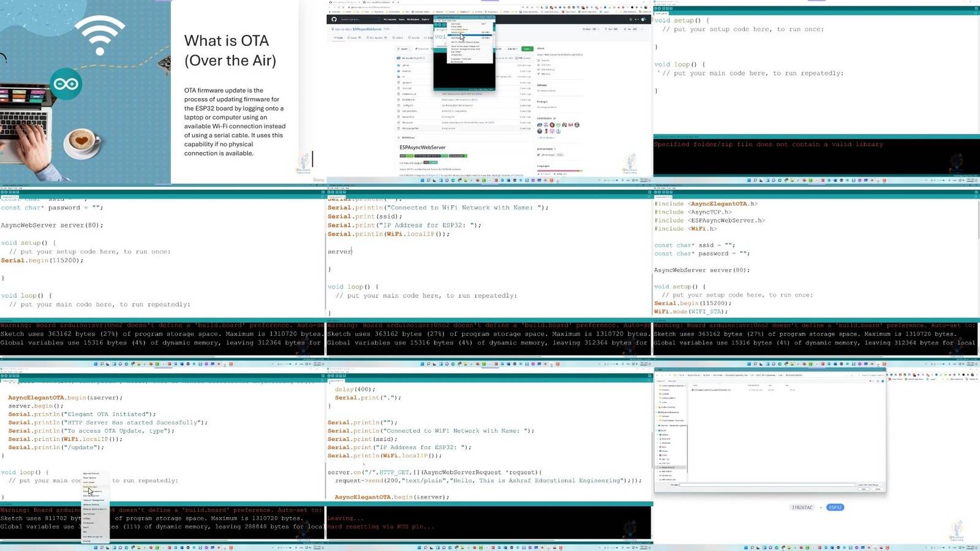The height and width of the screenshot is (551, 980).
Task: Expand the Watch dropdown on the repository
Action: pos(589,29)
